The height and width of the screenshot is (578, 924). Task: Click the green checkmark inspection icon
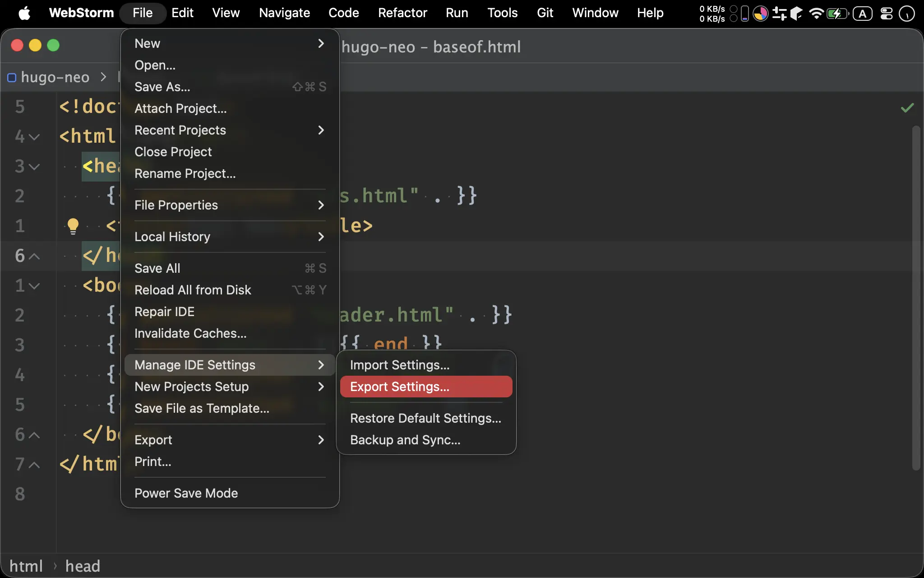[x=907, y=107]
